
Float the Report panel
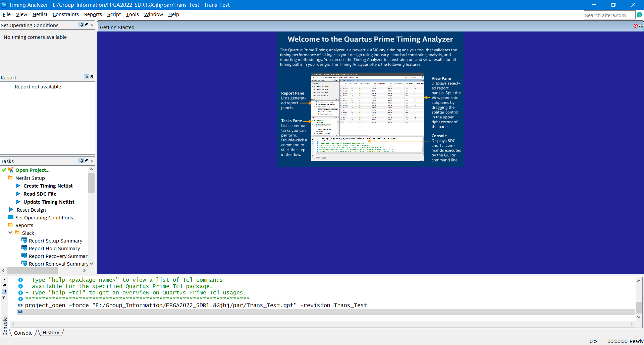(x=92, y=77)
